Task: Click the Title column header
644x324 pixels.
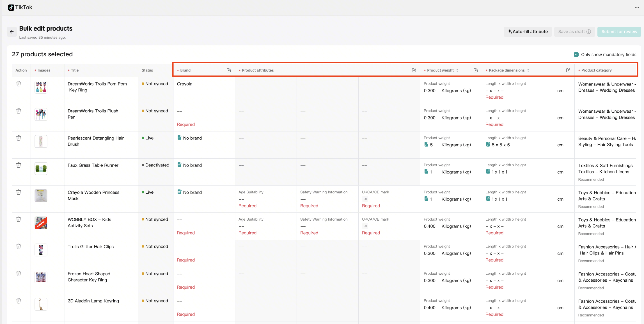Action: [75, 70]
